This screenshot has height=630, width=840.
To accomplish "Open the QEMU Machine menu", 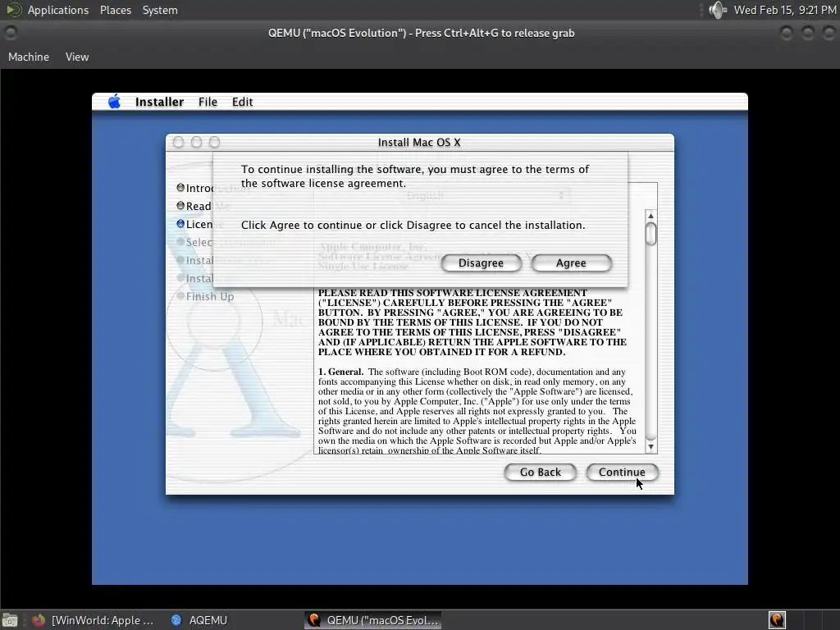I will tap(29, 57).
